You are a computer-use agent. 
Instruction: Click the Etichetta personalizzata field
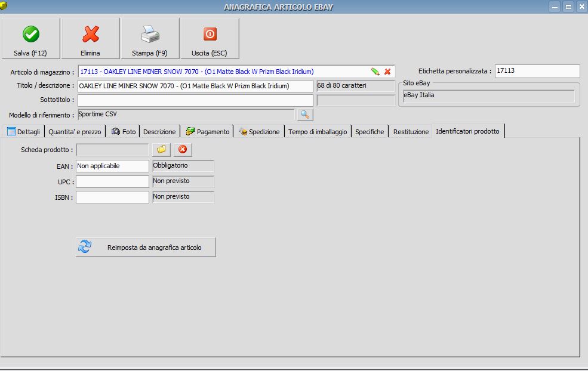pyautogui.click(x=537, y=71)
